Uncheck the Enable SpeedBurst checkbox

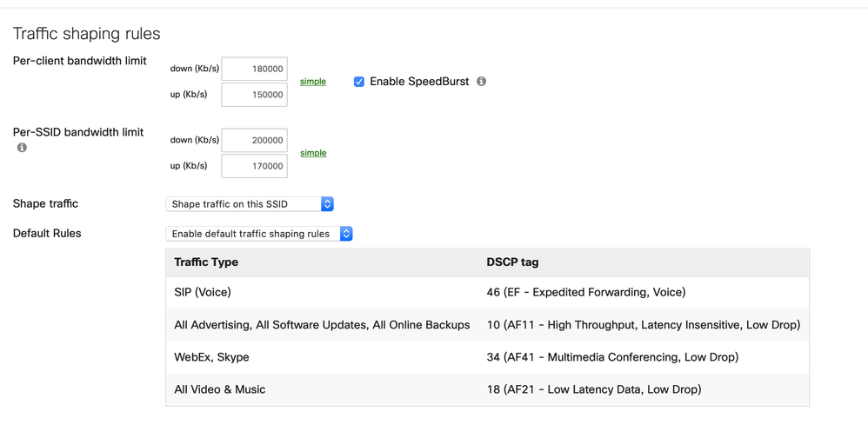359,82
